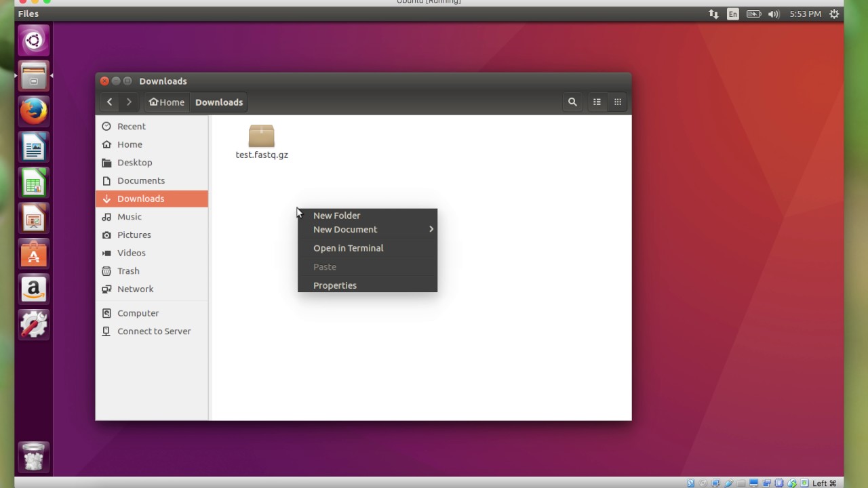868x488 pixels.
Task: Select Downloads in the sidebar
Action: (152, 199)
